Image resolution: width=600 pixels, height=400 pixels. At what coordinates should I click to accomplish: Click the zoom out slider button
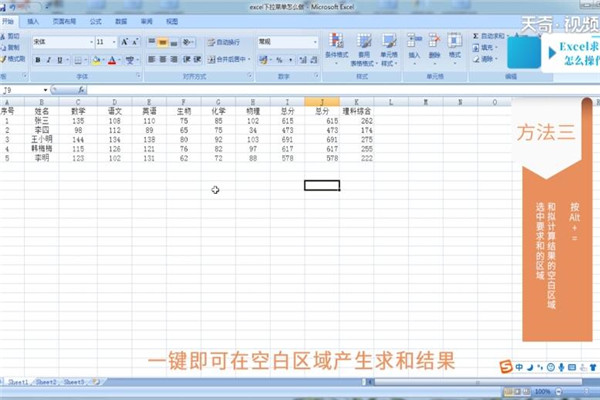pos(559,392)
